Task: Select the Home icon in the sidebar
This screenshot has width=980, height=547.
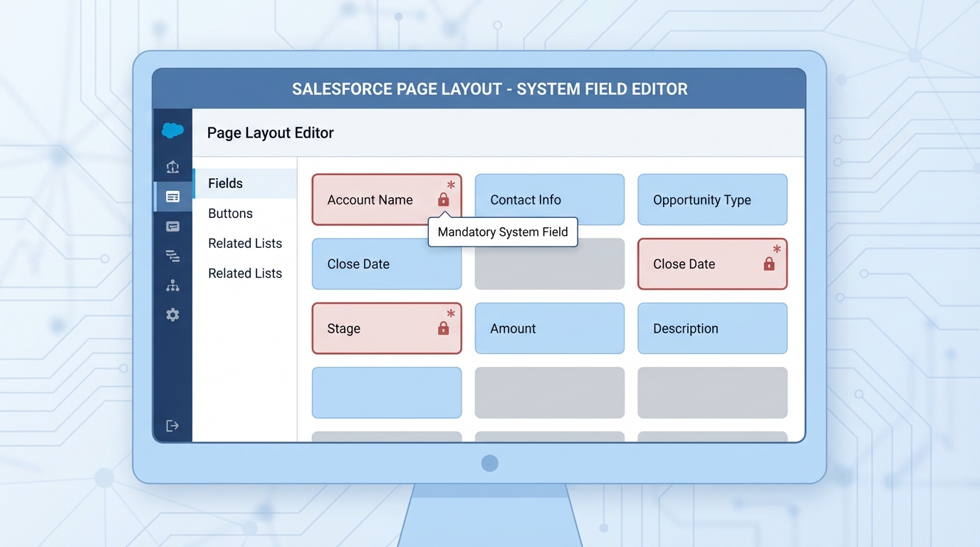Action: [172, 167]
